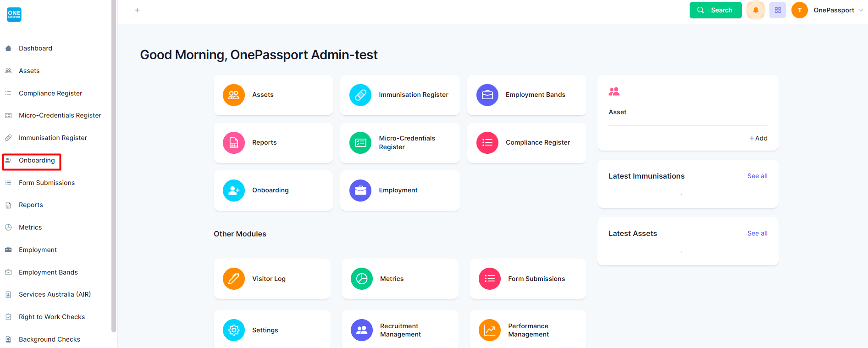The height and width of the screenshot is (348, 868).
Task: Open Form Submissions in the sidebar
Action: (47, 183)
